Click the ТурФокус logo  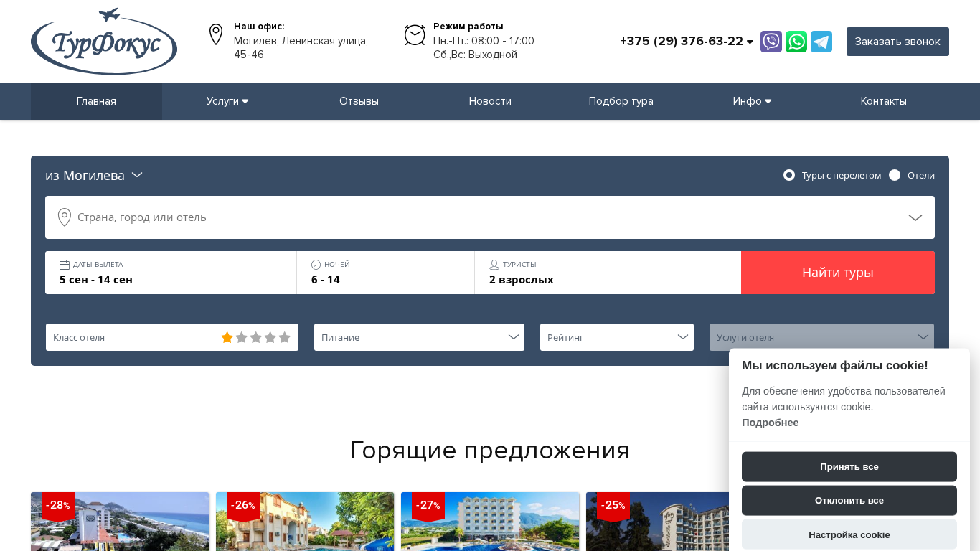coord(104,41)
